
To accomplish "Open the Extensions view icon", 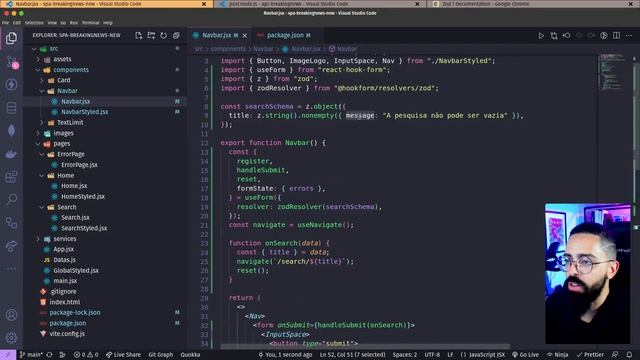I will [x=11, y=177].
